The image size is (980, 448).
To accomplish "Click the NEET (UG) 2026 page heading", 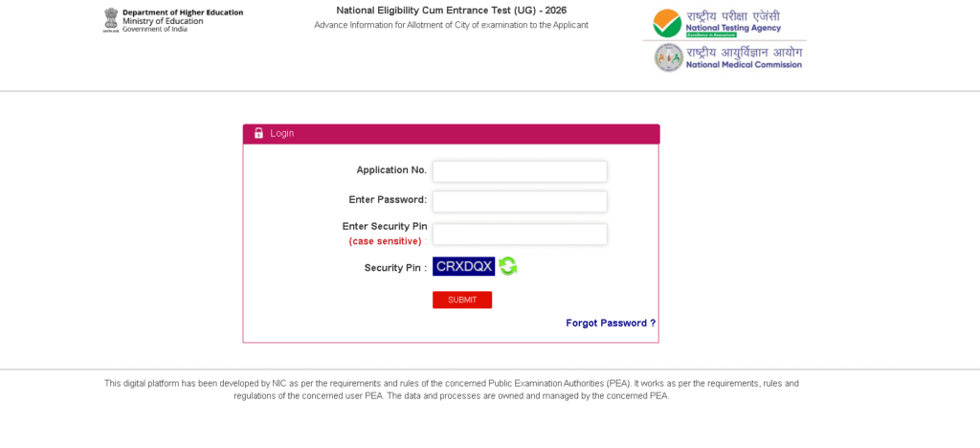I will pos(451,11).
